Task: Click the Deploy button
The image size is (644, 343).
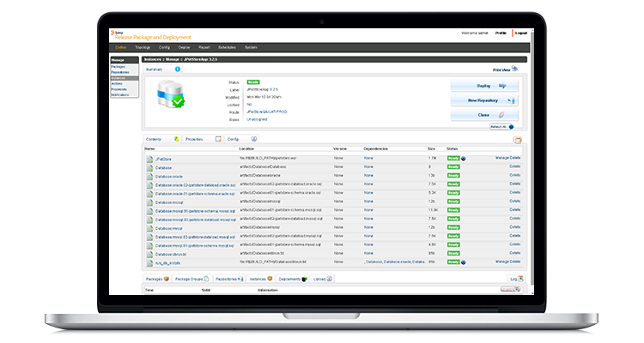Action: 484,86
